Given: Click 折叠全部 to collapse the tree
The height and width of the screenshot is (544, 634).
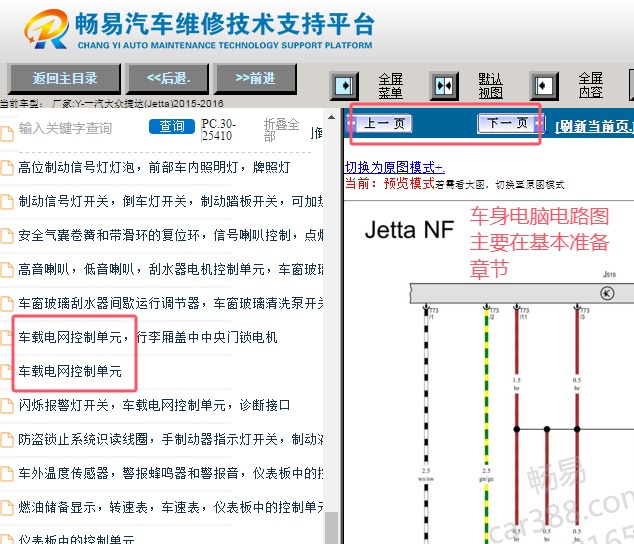Looking at the screenshot, I should pyautogui.click(x=281, y=130).
